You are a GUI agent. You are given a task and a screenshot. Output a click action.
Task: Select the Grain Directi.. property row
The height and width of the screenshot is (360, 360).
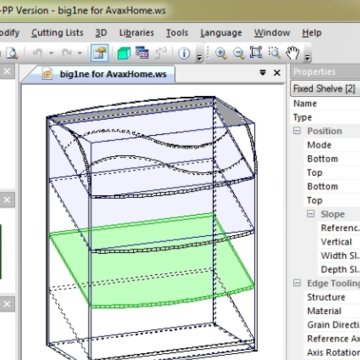332,325
